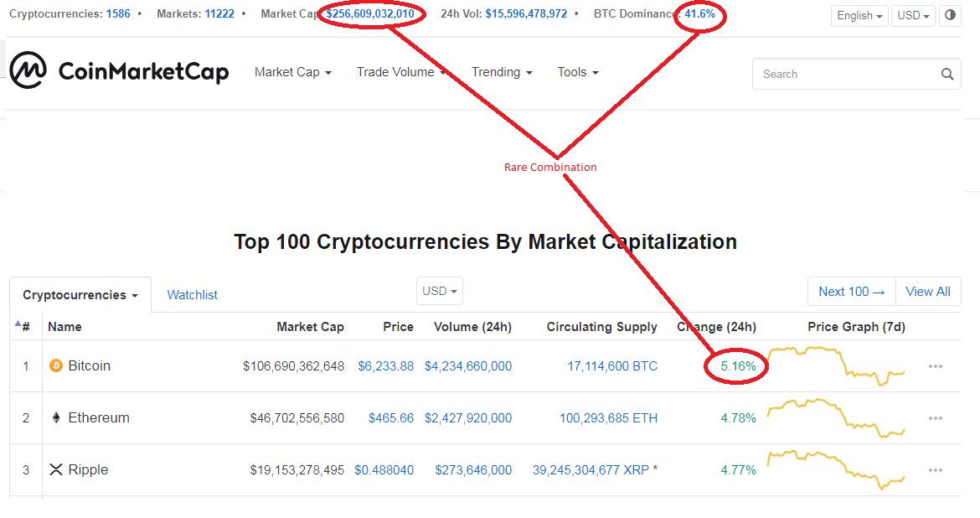Open the English language dropdown
The width and height of the screenshot is (980, 518).
point(859,15)
